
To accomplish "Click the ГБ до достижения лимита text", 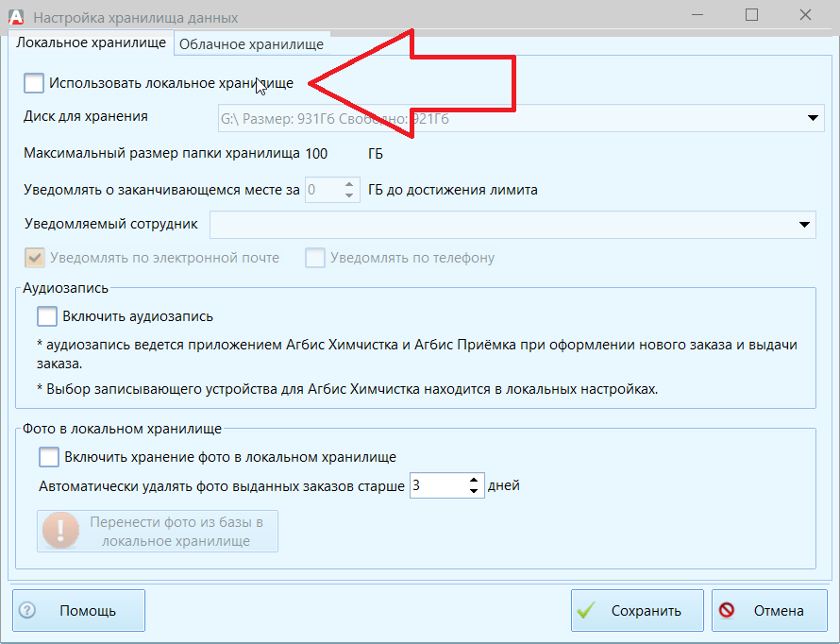I will click(x=453, y=190).
